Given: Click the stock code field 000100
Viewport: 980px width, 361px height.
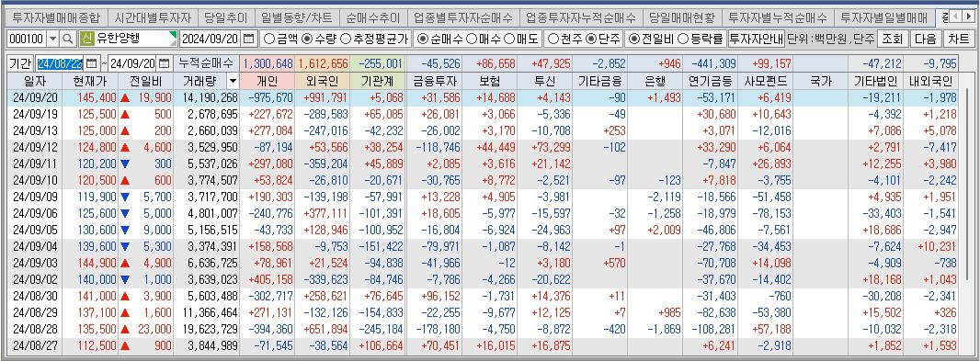Looking at the screenshot, I should click(x=27, y=39).
